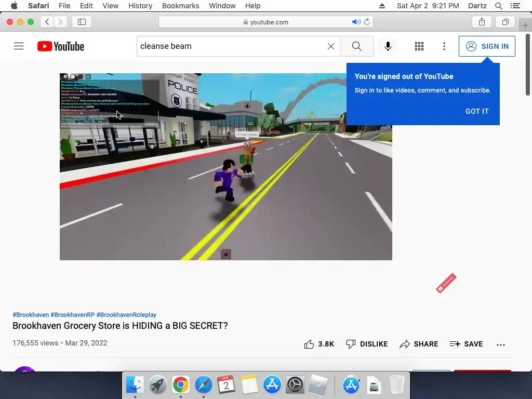Click the SIGN IN button
532x399 pixels.
coord(487,46)
